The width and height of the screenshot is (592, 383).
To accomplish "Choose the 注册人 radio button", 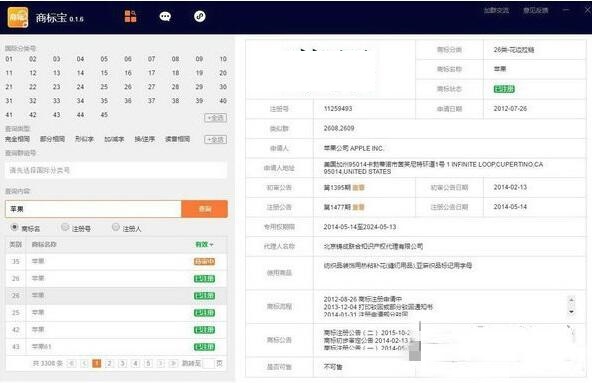I will pos(116,227).
